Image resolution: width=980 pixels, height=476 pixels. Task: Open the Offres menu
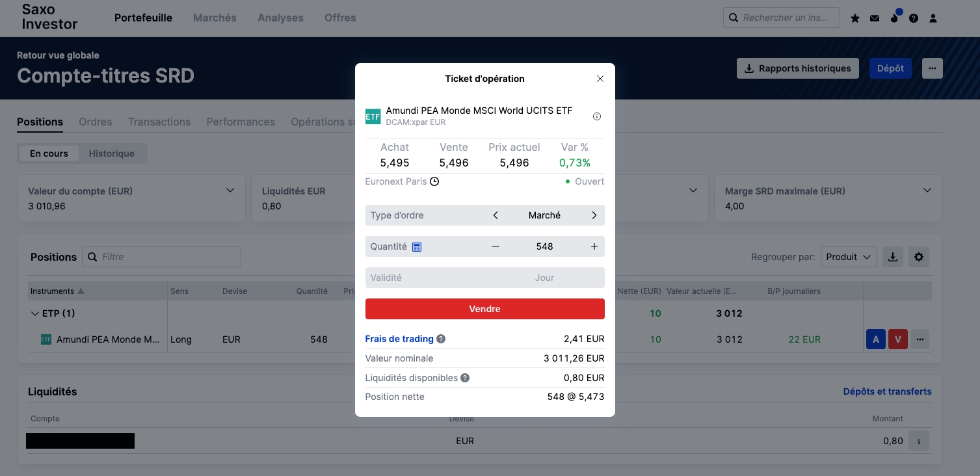pyautogui.click(x=340, y=18)
